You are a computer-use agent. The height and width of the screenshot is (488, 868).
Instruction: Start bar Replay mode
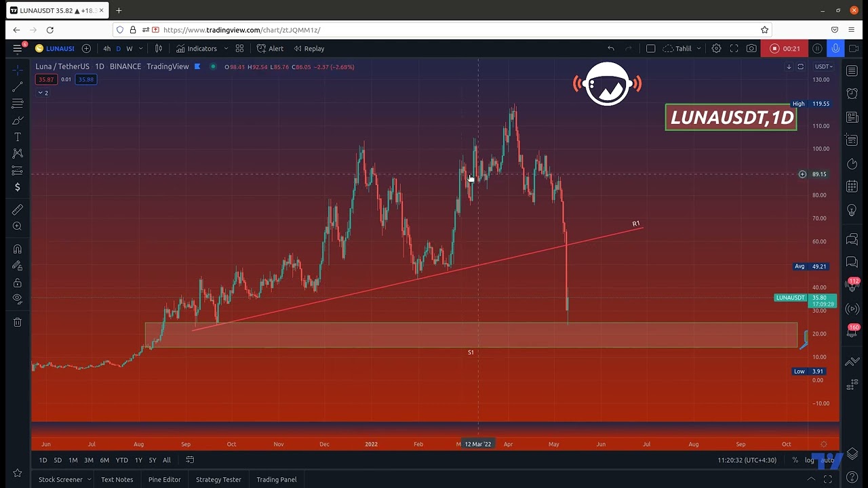309,48
